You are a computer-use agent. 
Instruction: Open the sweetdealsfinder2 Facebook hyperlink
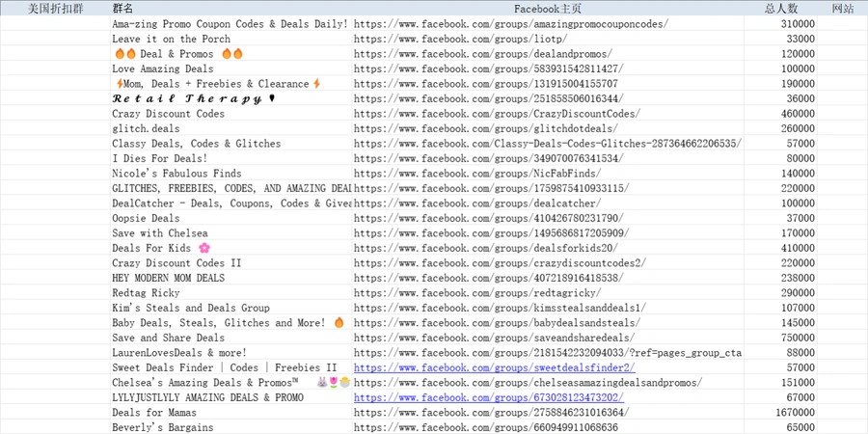tap(495, 367)
